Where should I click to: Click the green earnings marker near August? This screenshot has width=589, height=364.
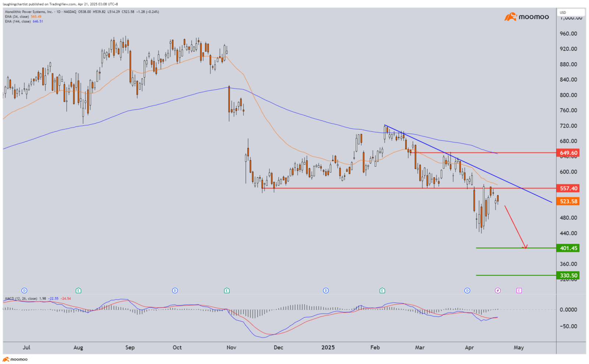point(78,290)
